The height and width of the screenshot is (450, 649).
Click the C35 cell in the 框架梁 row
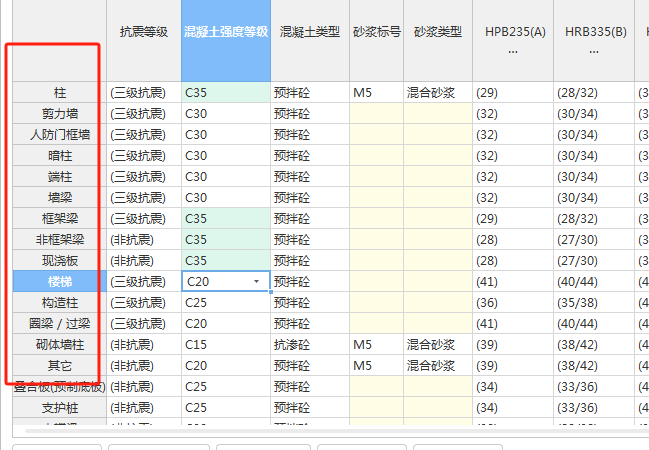(x=226, y=219)
